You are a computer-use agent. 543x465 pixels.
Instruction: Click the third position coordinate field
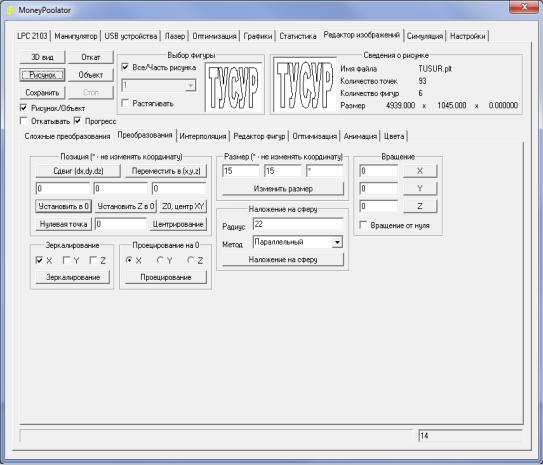(x=179, y=188)
